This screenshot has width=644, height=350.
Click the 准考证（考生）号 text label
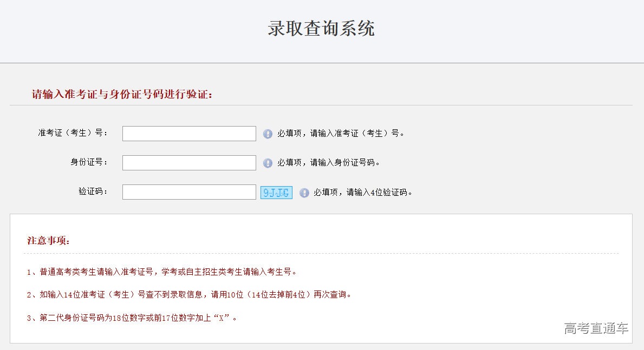pyautogui.click(x=72, y=133)
